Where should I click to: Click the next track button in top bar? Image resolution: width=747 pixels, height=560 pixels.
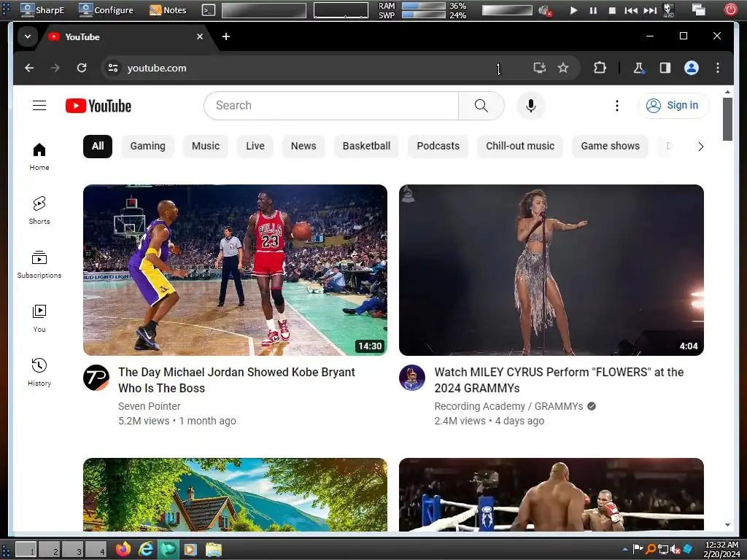click(650, 10)
